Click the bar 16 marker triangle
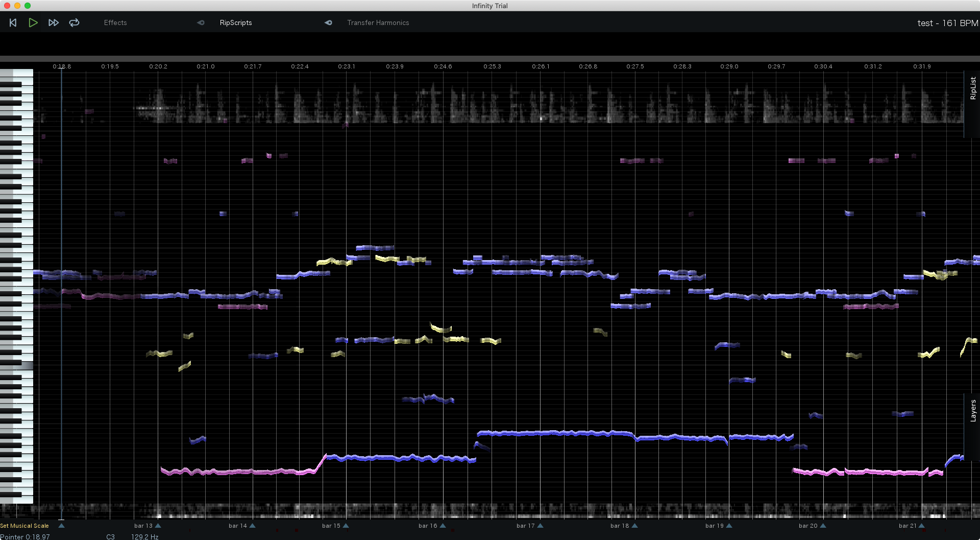980x540 pixels. pos(443,526)
